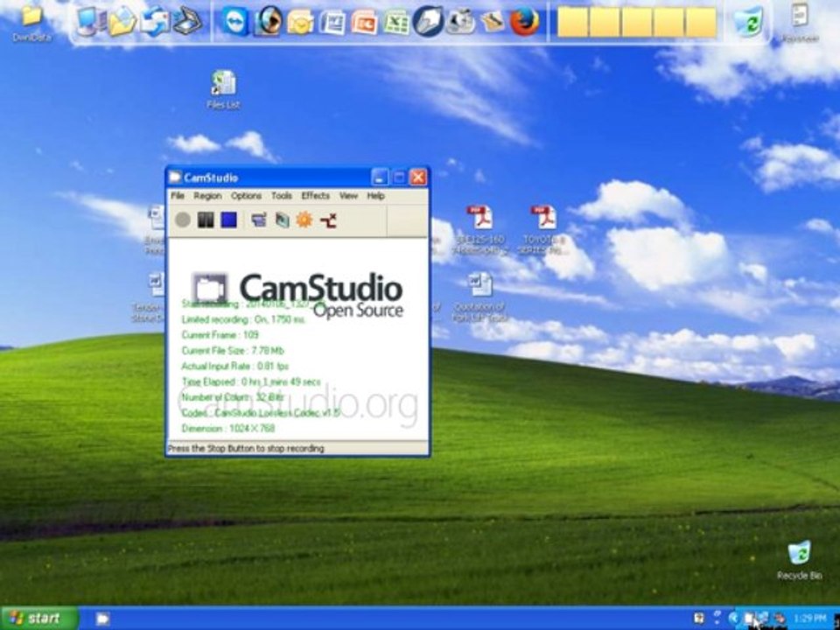The image size is (840, 630).
Task: Open the desktop Recycle Bin
Action: (799, 560)
